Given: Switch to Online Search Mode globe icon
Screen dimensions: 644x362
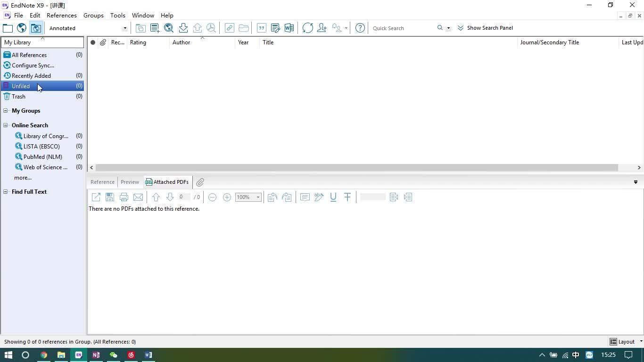Looking at the screenshot, I should click(x=21, y=28).
